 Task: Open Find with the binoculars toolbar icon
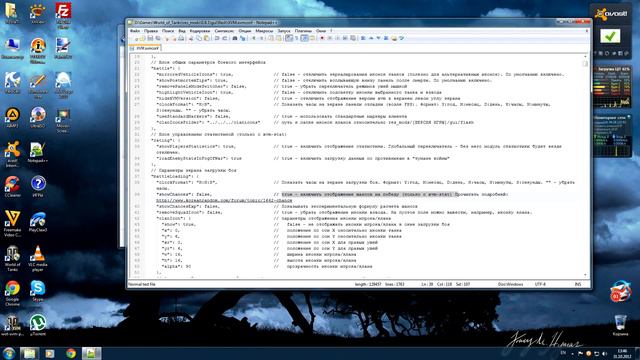(235, 38)
